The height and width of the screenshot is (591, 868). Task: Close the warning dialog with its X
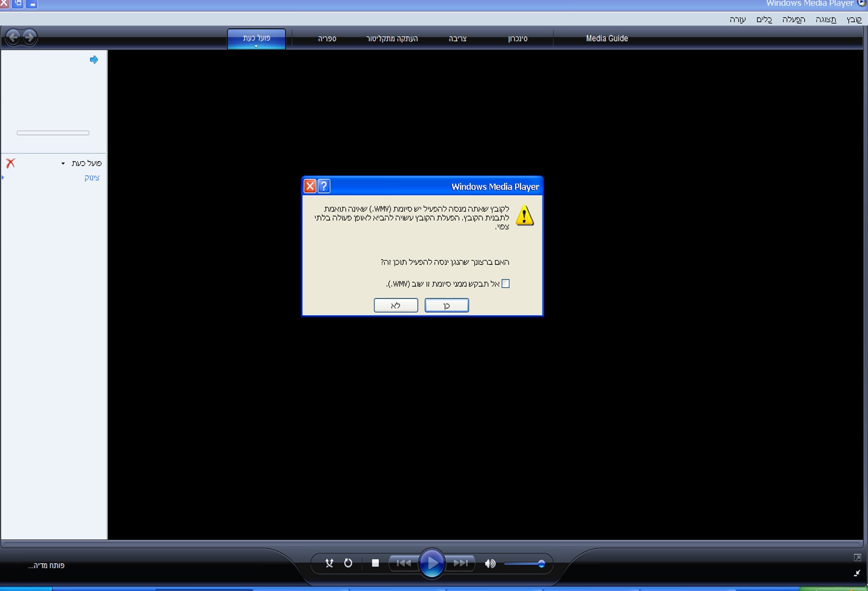310,187
